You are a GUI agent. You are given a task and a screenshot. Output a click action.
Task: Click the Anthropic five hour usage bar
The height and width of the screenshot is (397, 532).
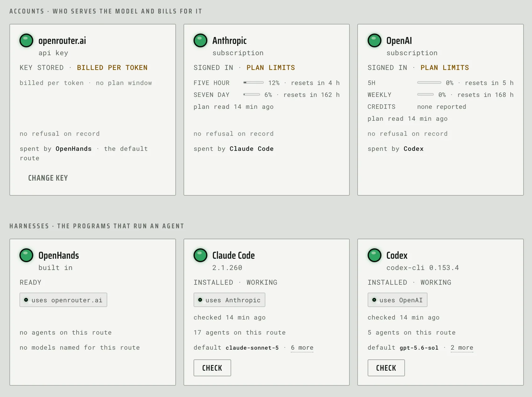click(x=253, y=83)
